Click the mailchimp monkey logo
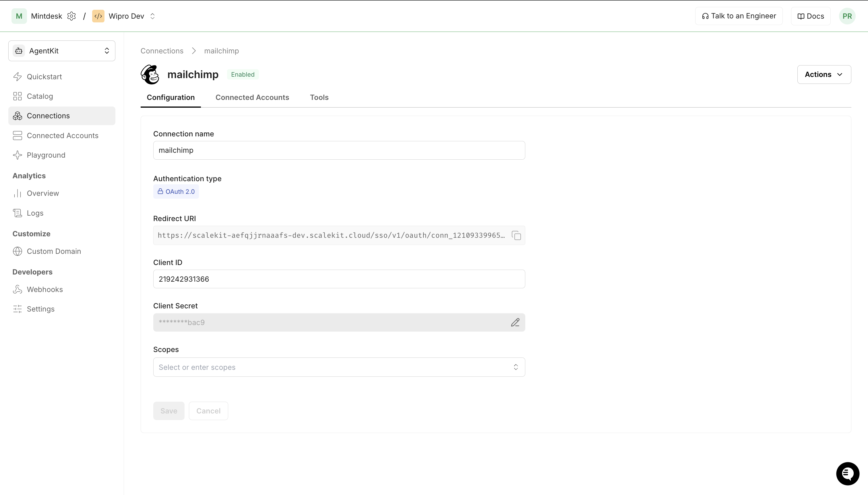The width and height of the screenshot is (868, 495). click(x=150, y=74)
